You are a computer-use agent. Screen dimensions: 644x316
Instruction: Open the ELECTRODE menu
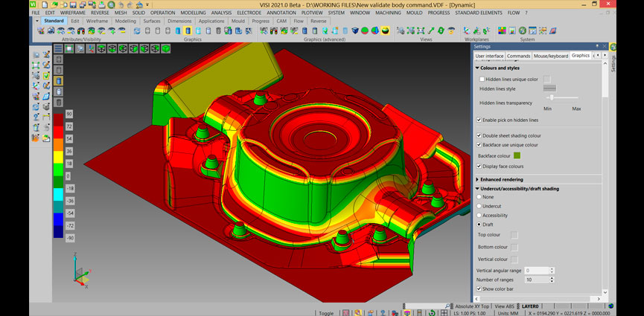(x=249, y=13)
